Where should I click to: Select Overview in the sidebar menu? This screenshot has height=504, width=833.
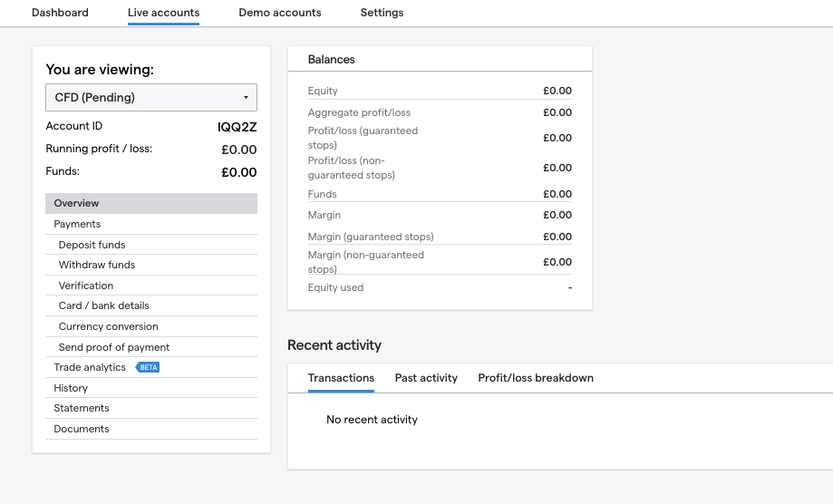tap(151, 203)
